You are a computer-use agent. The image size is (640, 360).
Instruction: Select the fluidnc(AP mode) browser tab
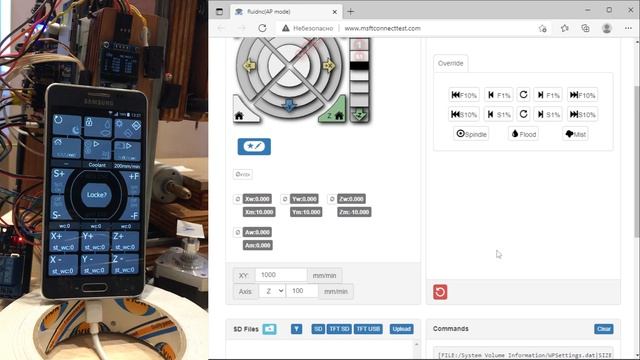286,12
